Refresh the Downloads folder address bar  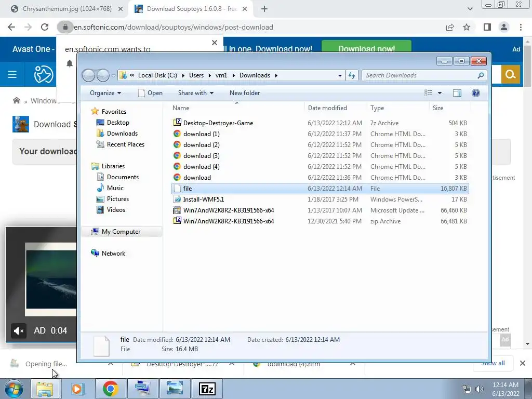[x=352, y=75]
